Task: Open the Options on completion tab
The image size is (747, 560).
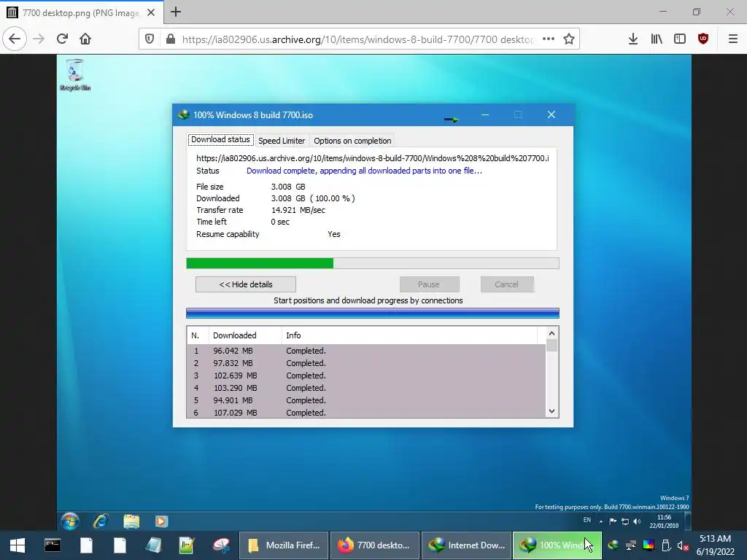Action: coord(352,141)
